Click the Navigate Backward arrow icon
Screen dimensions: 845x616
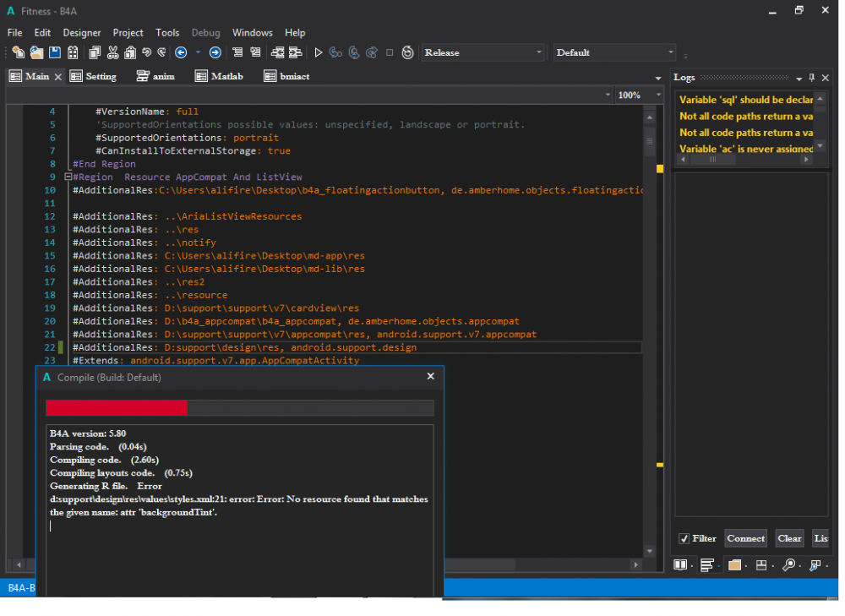click(x=181, y=52)
